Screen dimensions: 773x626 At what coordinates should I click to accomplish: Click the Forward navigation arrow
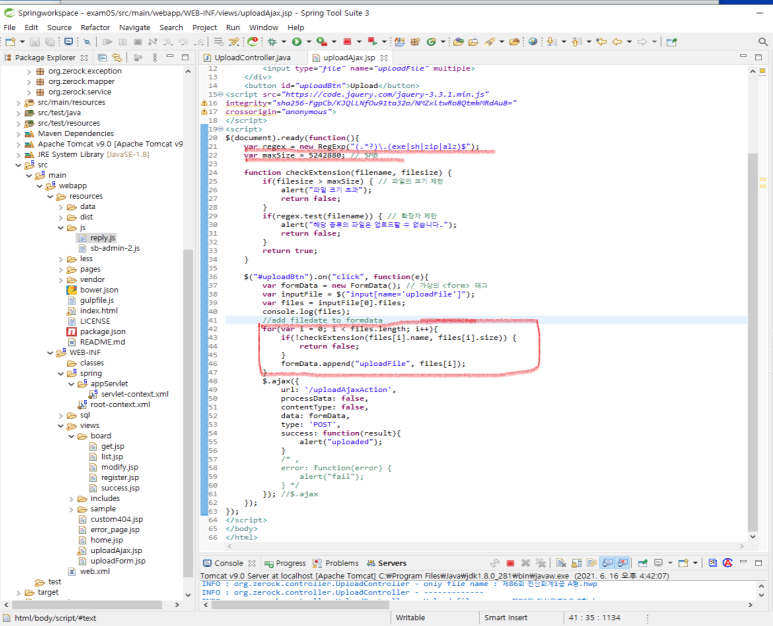[642, 42]
